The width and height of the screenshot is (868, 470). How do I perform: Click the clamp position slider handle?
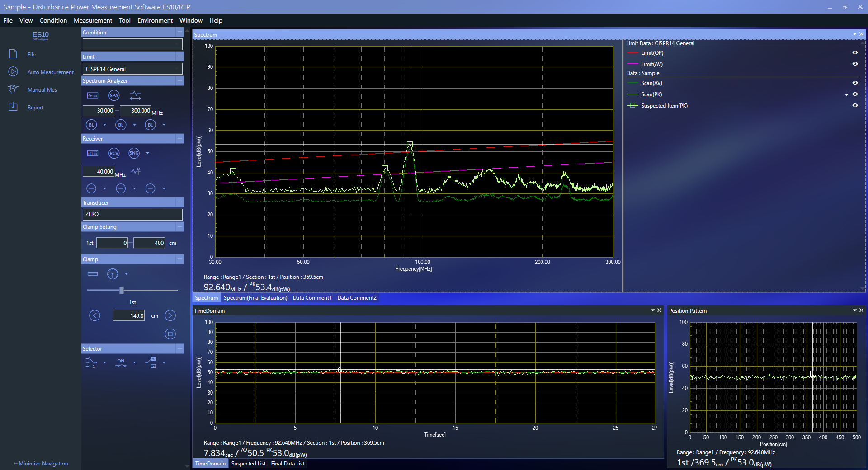121,290
